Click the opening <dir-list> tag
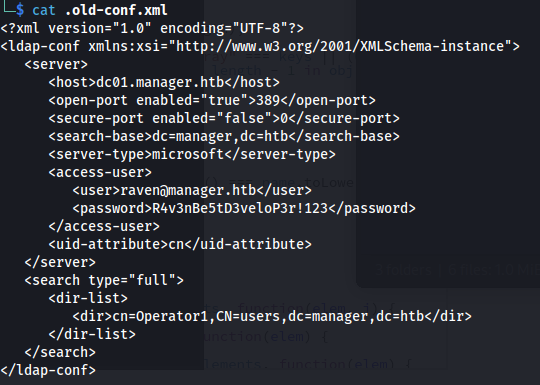Image resolution: width=540 pixels, height=385 pixels. (x=88, y=298)
